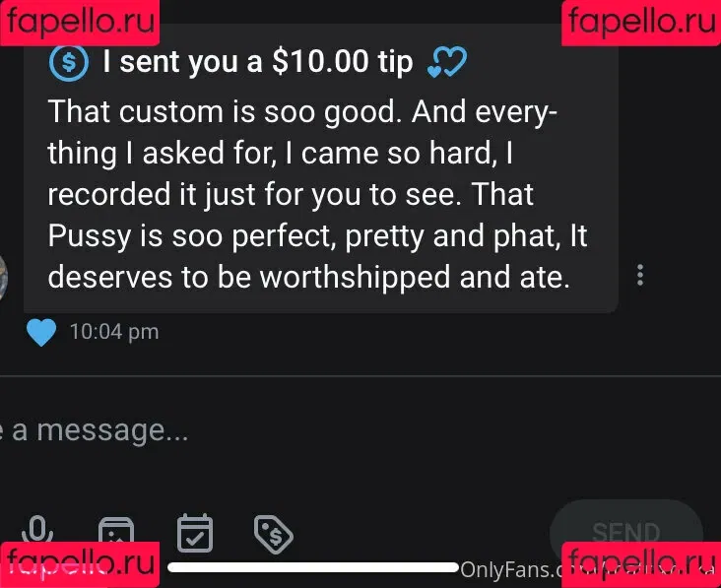Select the tip message bubble body
Screen dimensions: 721x588
point(321,167)
